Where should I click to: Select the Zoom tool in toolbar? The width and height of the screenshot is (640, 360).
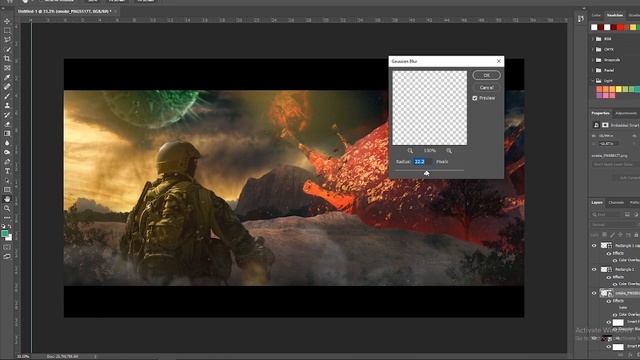pyautogui.click(x=7, y=209)
